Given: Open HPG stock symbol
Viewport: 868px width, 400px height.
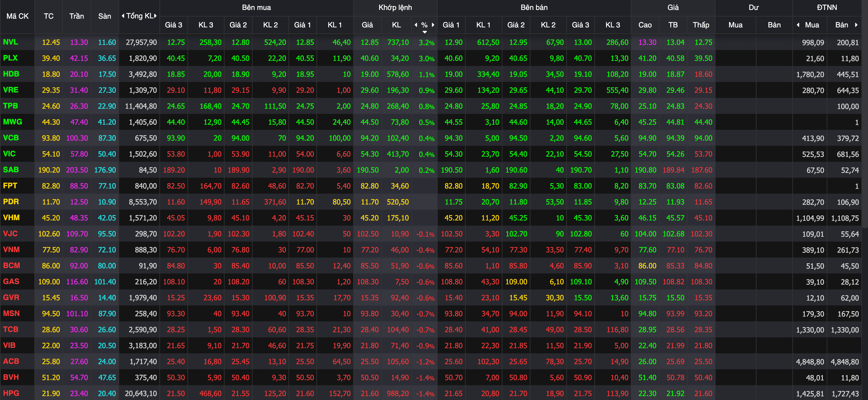Looking at the screenshot, I should pyautogui.click(x=11, y=393).
